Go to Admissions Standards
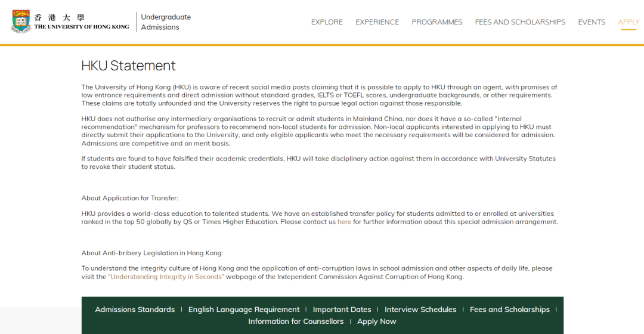The height and width of the screenshot is (334, 644). click(x=135, y=310)
